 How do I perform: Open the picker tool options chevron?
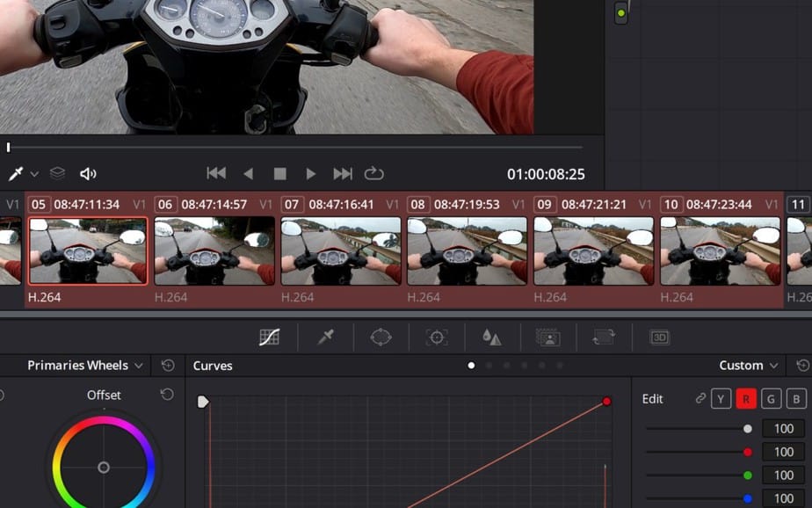[x=34, y=175]
